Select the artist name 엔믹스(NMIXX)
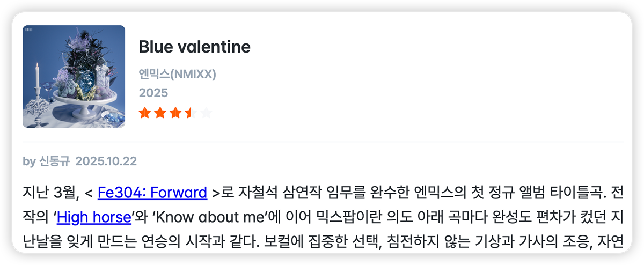The image size is (644, 265). [178, 74]
